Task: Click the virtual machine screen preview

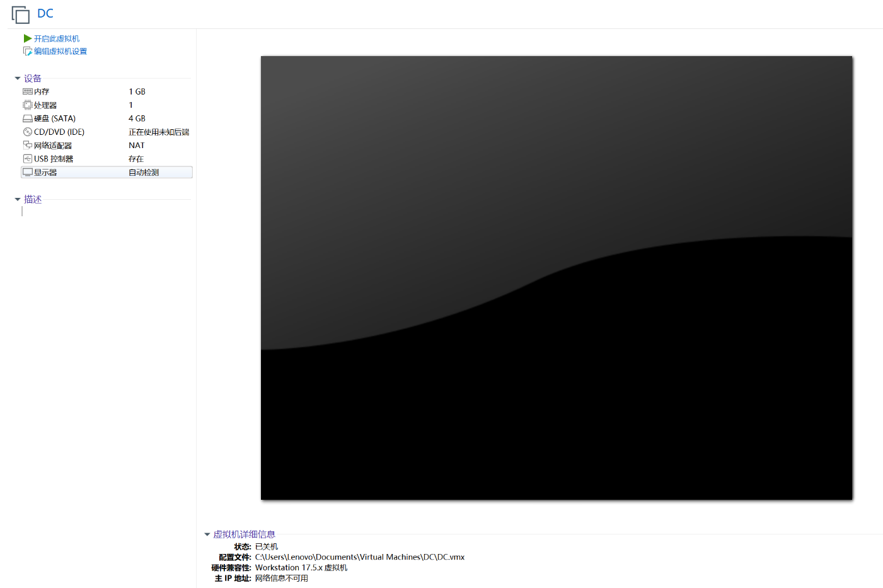Action: click(556, 278)
